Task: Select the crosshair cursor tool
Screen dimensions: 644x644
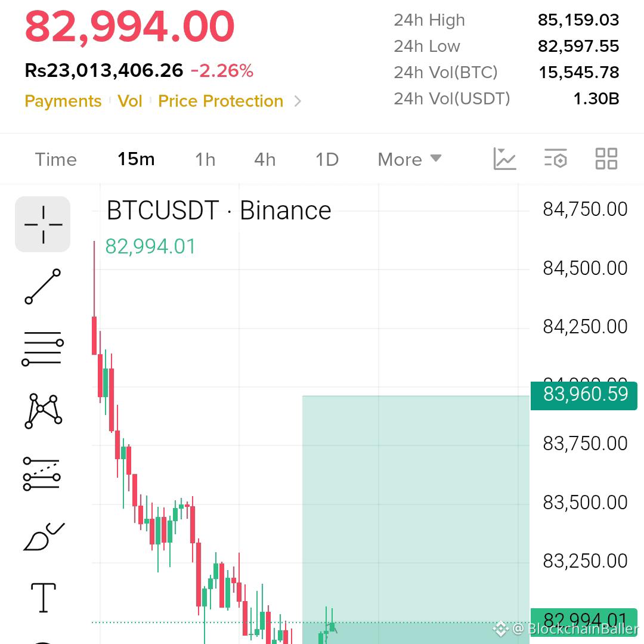Action: click(43, 224)
